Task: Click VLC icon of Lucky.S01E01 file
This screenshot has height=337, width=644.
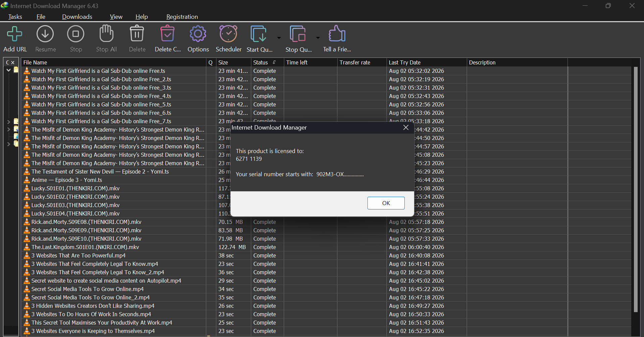Action: pyautogui.click(x=27, y=188)
